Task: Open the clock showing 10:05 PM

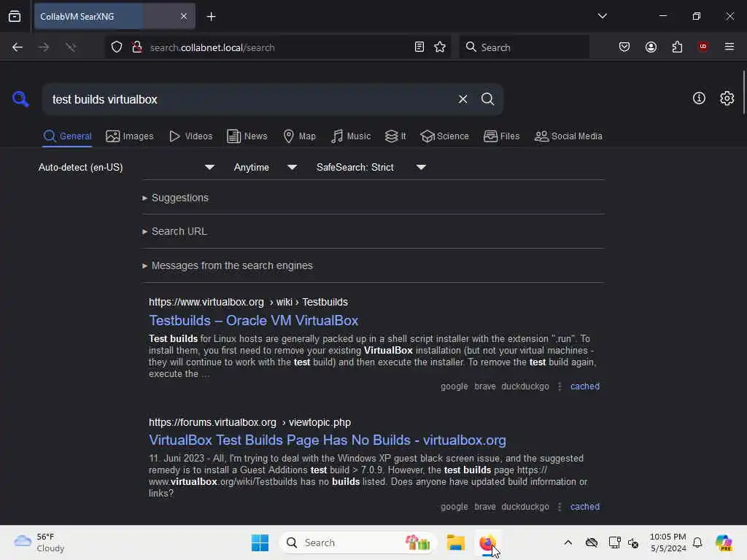Action: click(668, 542)
